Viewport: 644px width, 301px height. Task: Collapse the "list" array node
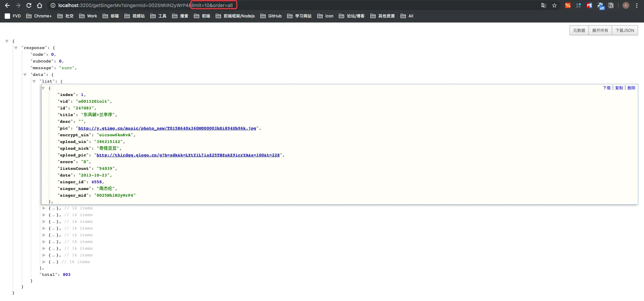point(34,82)
